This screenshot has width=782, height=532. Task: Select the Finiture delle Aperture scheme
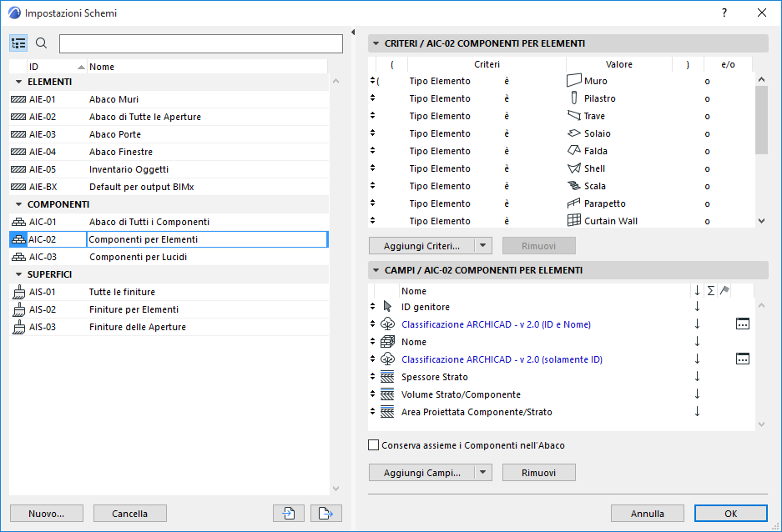(x=169, y=327)
